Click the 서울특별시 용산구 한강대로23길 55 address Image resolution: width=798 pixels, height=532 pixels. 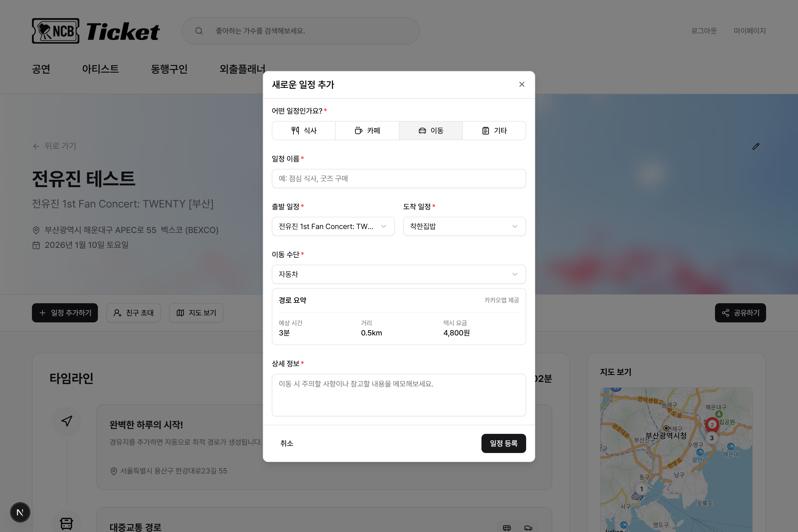pos(174,471)
